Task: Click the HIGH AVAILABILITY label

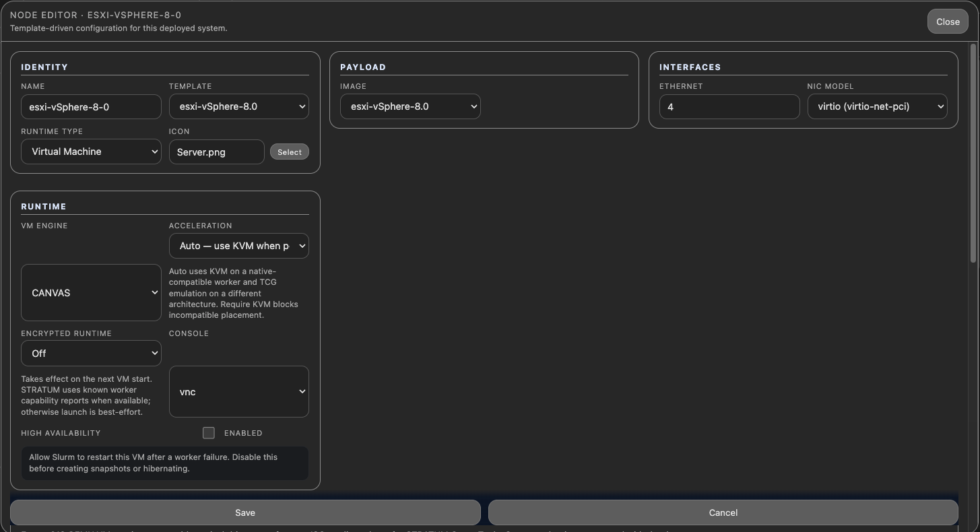Action: coord(61,433)
